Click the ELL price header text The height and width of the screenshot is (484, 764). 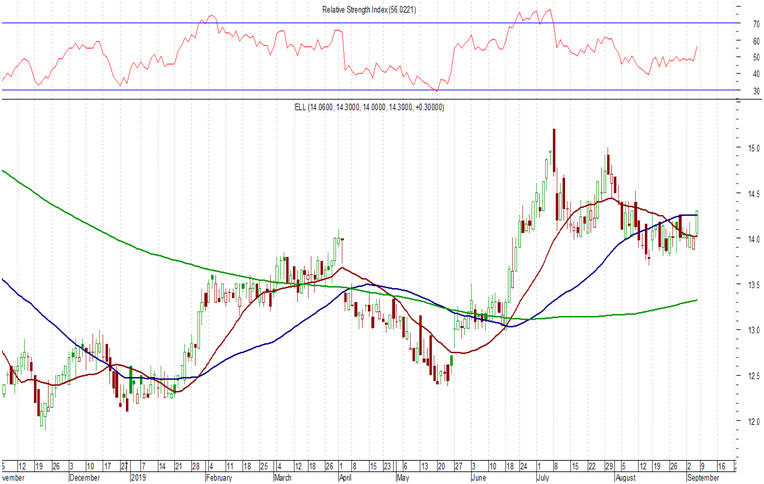[x=375, y=106]
